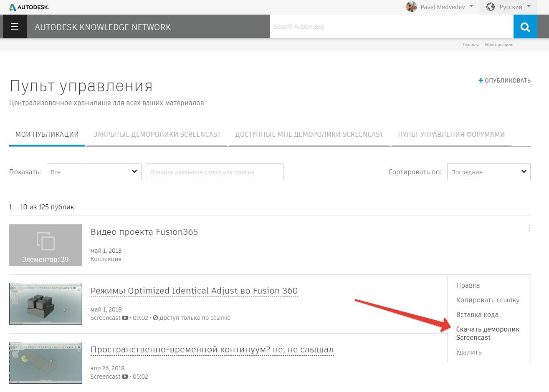Switch to the МОИ ПУБЛИКАЦИИ tab
Screen dimensions: 549x392
pos(47,134)
